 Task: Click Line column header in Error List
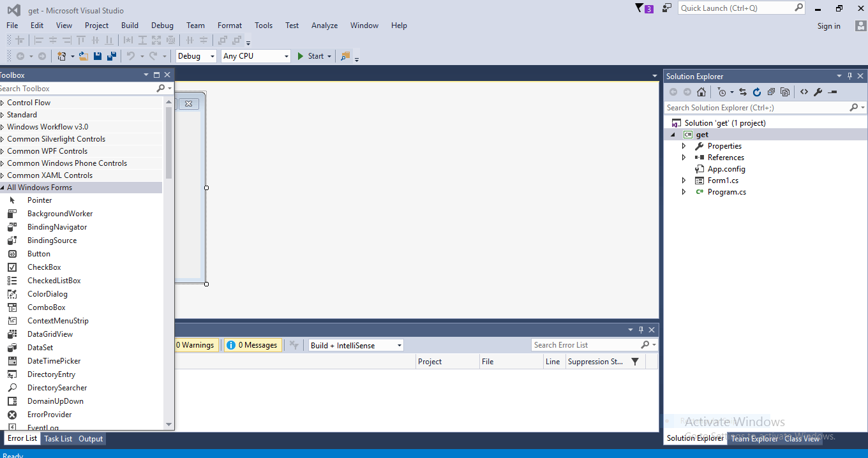[553, 362]
